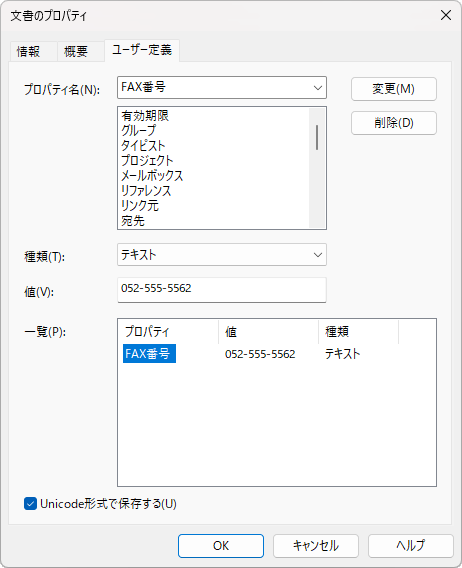The width and height of the screenshot is (462, 568).
Task: Select 有効期限 in the property name list
Action: pos(145,116)
